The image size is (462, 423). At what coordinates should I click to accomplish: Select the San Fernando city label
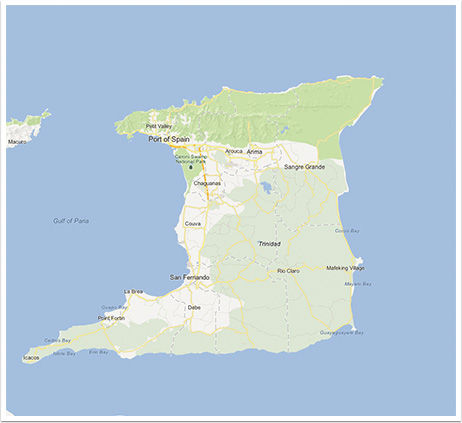point(190,277)
